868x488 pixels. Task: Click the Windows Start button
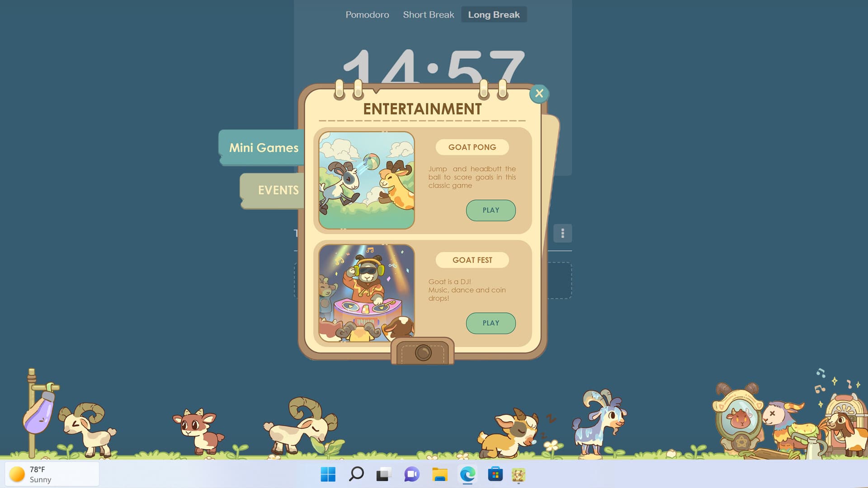pyautogui.click(x=328, y=474)
